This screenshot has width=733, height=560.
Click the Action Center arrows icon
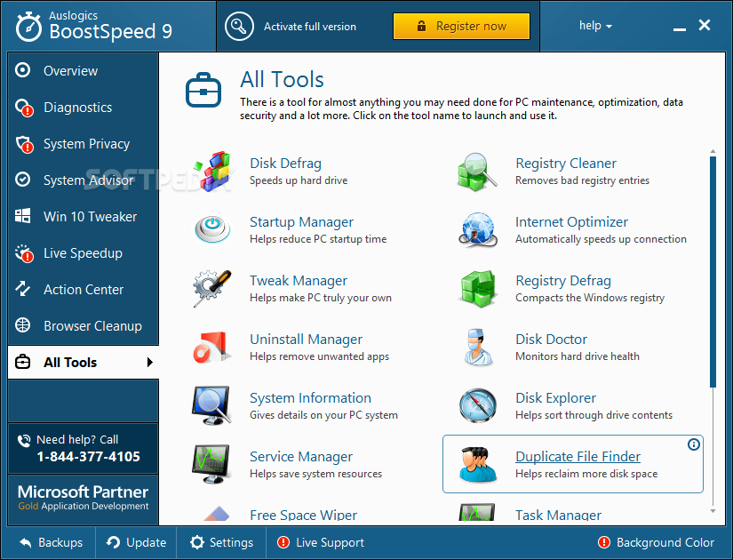click(22, 289)
